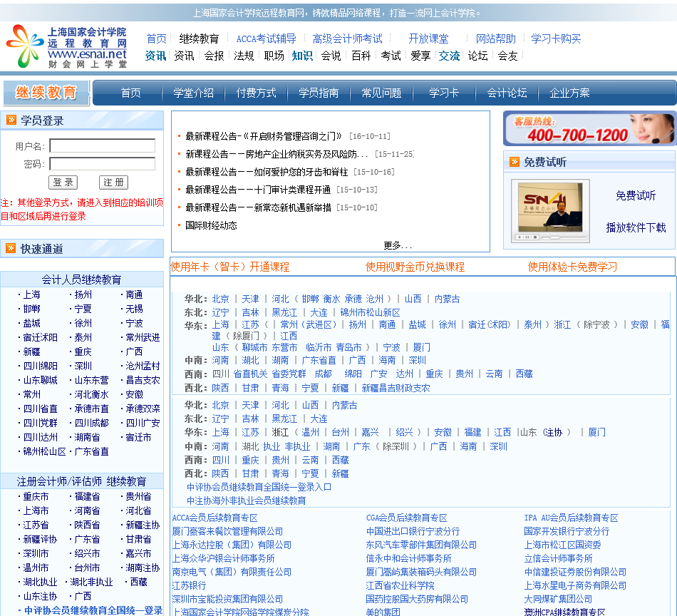Select 扬州 in the quick channel list
This screenshot has height=616, width=677.
(83, 294)
